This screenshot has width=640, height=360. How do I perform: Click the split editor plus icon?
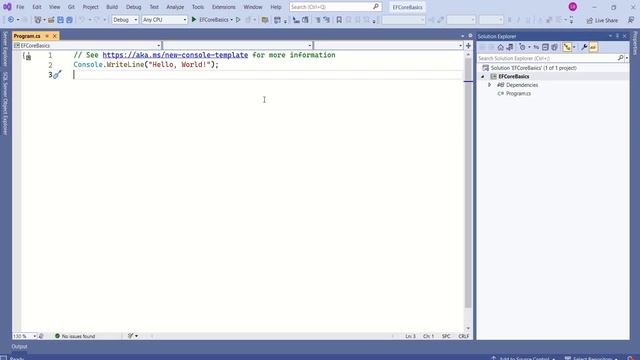[468, 46]
